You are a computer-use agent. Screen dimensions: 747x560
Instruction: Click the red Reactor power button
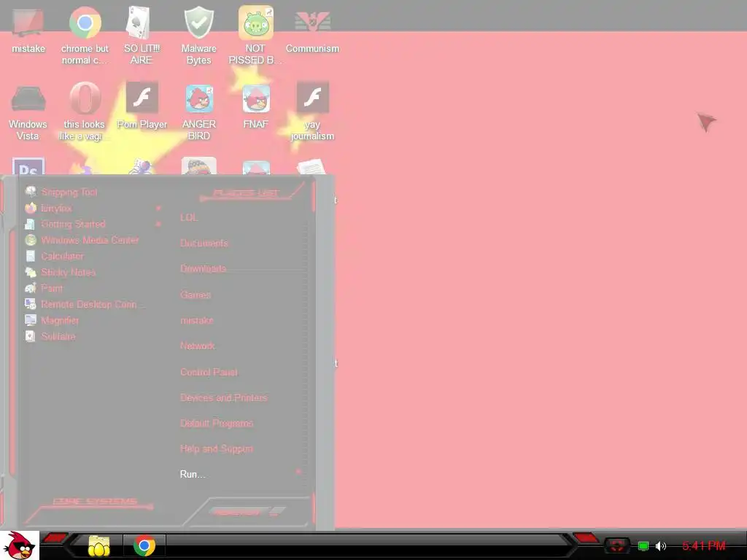tap(237, 513)
